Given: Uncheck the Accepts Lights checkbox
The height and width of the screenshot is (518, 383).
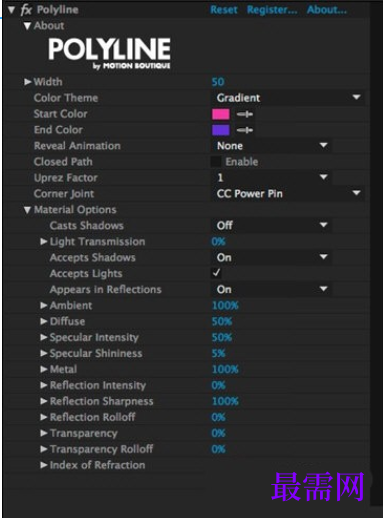Looking at the screenshot, I should (216, 273).
